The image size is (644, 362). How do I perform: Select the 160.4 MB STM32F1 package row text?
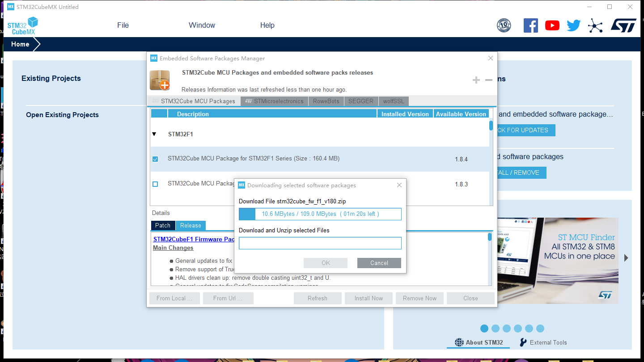point(254,158)
